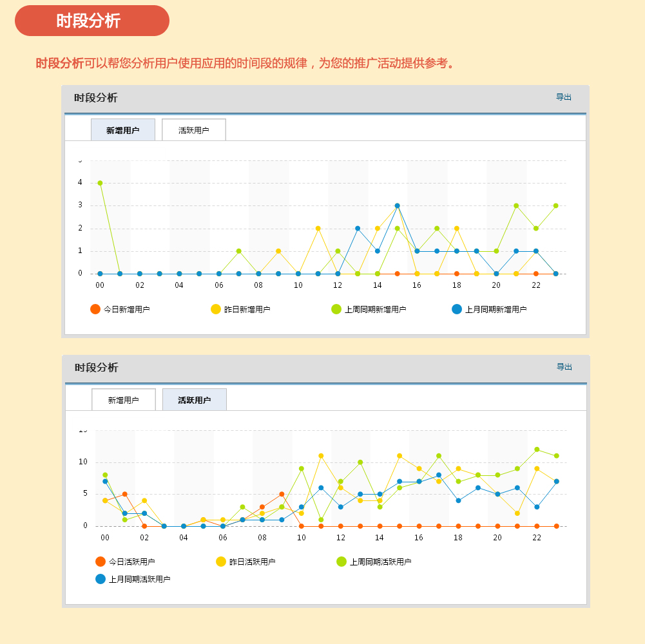645x644 pixels.
Task: Click 上月同期新增用户 legend label
Action: 496,310
